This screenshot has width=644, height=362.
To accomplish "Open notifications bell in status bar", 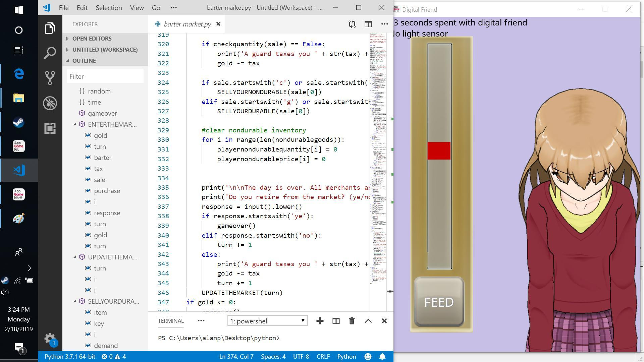I will (x=382, y=357).
